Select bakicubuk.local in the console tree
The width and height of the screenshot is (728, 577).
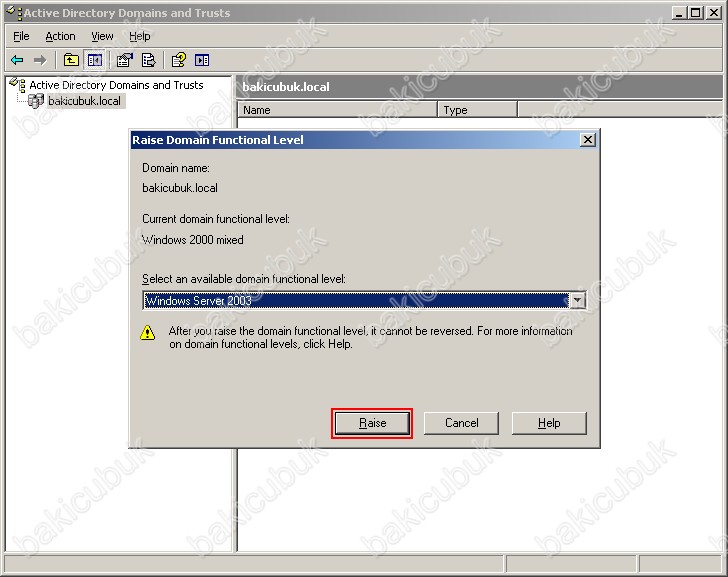tap(84, 101)
